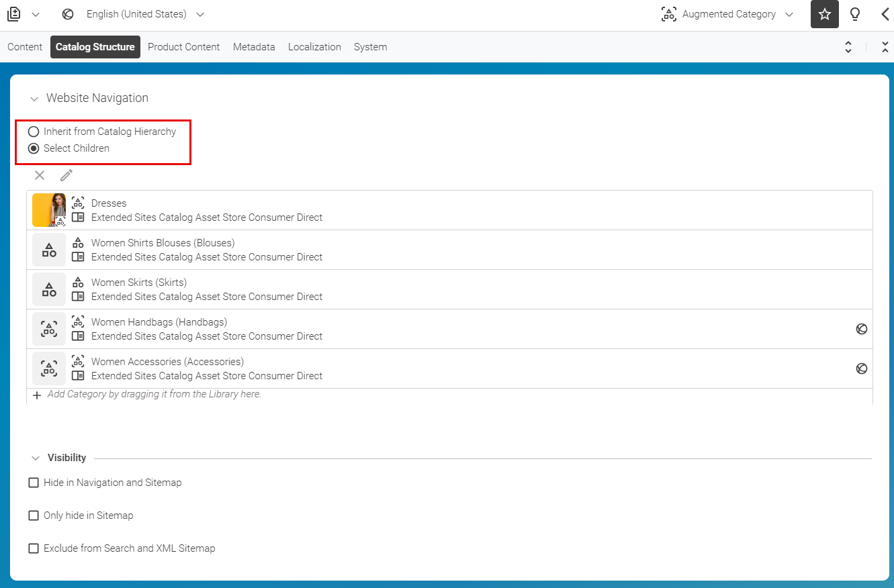Click the pencil edit icon above category list
The width and height of the screenshot is (894, 588).
[65, 175]
